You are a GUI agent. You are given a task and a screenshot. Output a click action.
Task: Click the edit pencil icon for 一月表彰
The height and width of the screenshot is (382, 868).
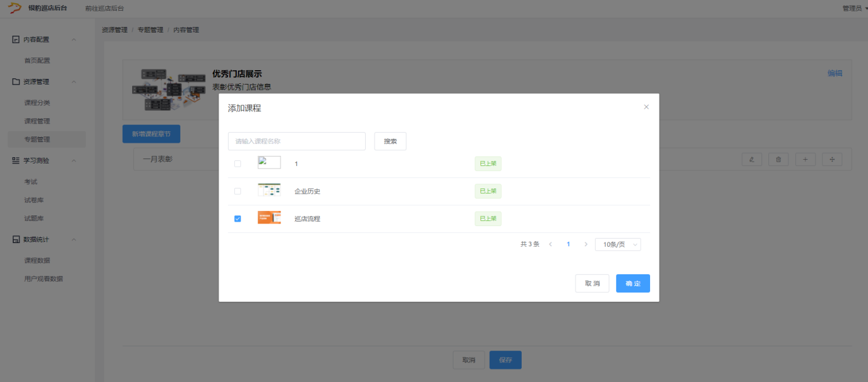[x=752, y=160]
